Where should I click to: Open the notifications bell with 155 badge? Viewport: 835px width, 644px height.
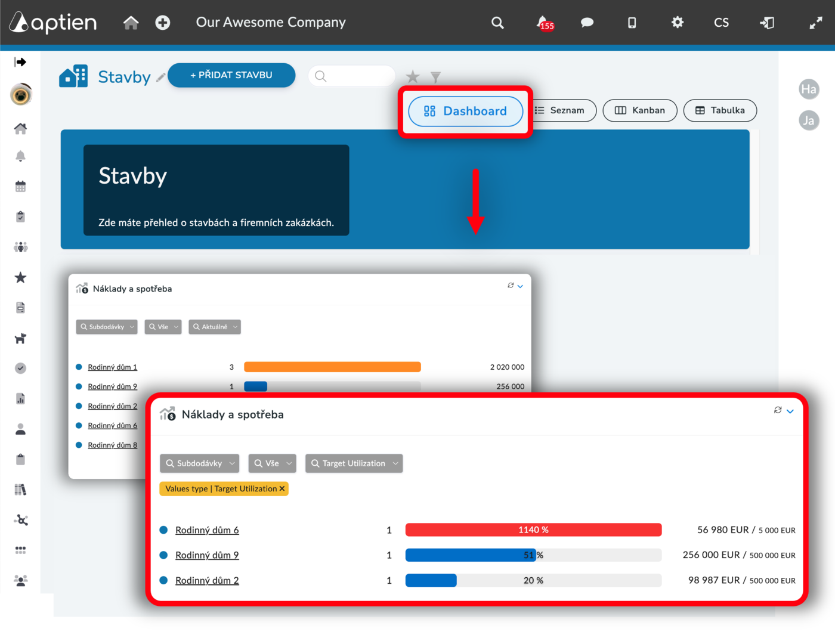point(545,23)
